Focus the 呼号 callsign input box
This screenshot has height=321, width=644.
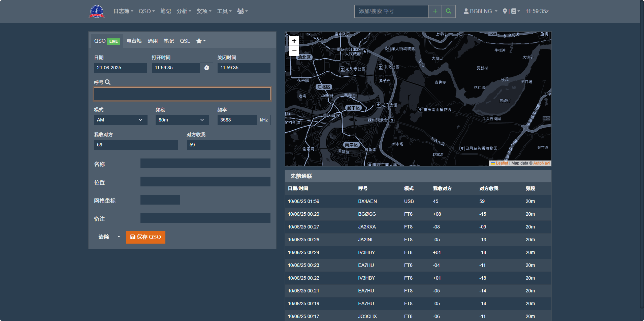point(182,94)
